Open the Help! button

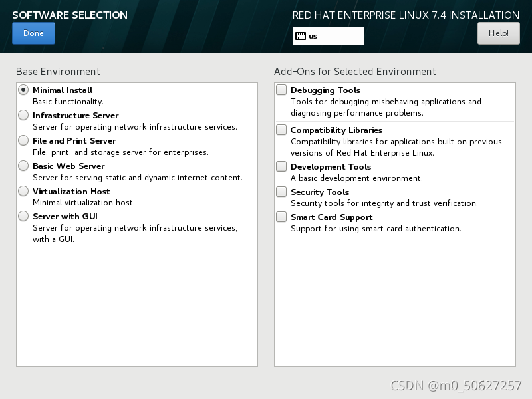498,33
